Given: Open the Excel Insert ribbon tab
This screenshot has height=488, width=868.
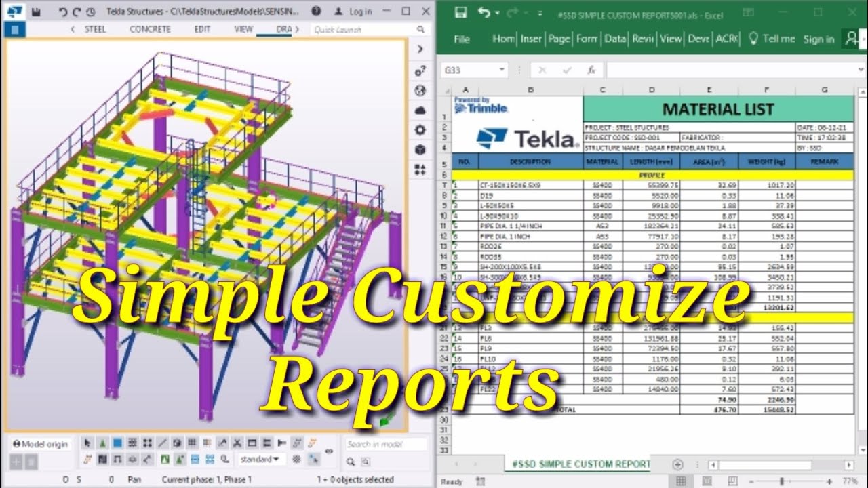Looking at the screenshot, I should [x=531, y=39].
